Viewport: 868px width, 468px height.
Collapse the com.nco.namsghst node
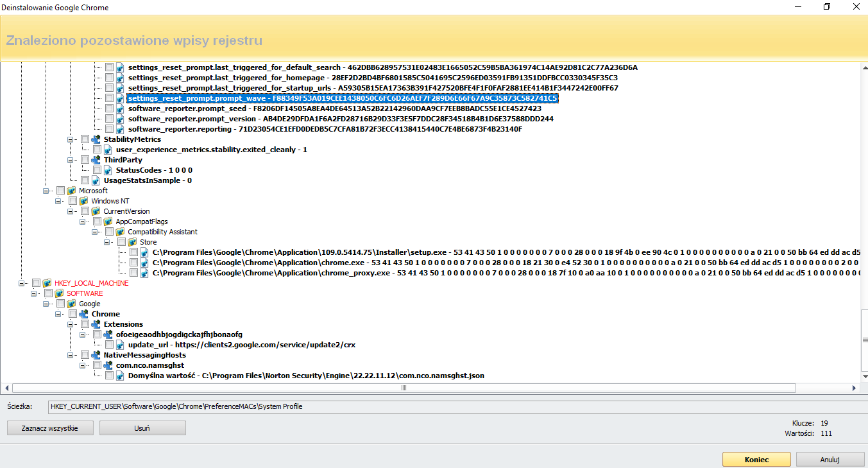pyautogui.click(x=83, y=365)
